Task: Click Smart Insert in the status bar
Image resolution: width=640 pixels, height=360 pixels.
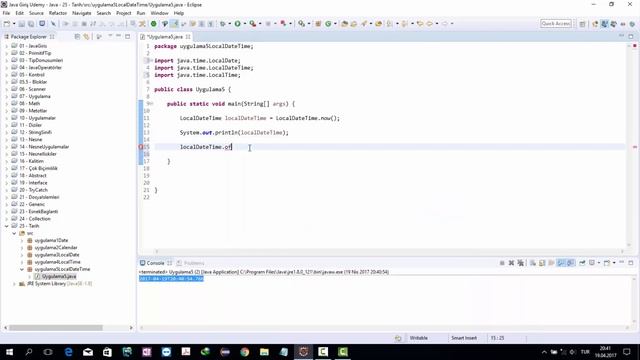Action: (464, 338)
